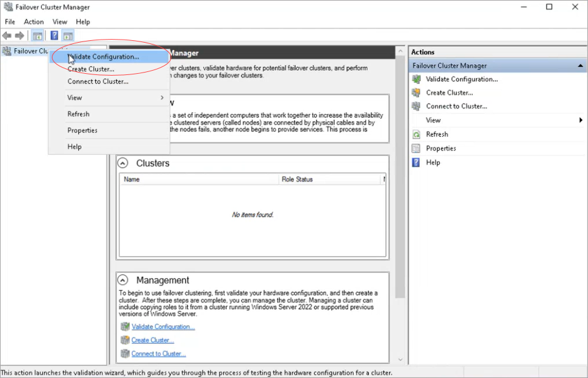Open the View submenu in context menu
Viewport: 588px width, 378px height.
click(109, 98)
